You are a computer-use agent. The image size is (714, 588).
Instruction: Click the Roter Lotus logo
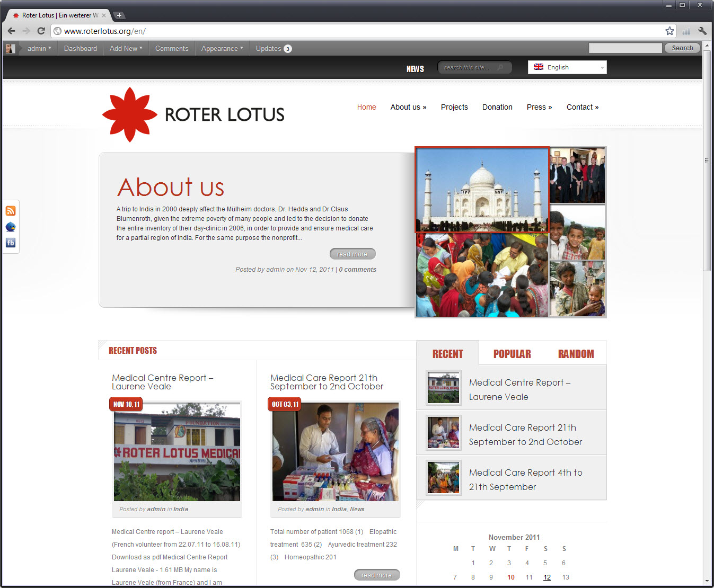[x=193, y=114]
